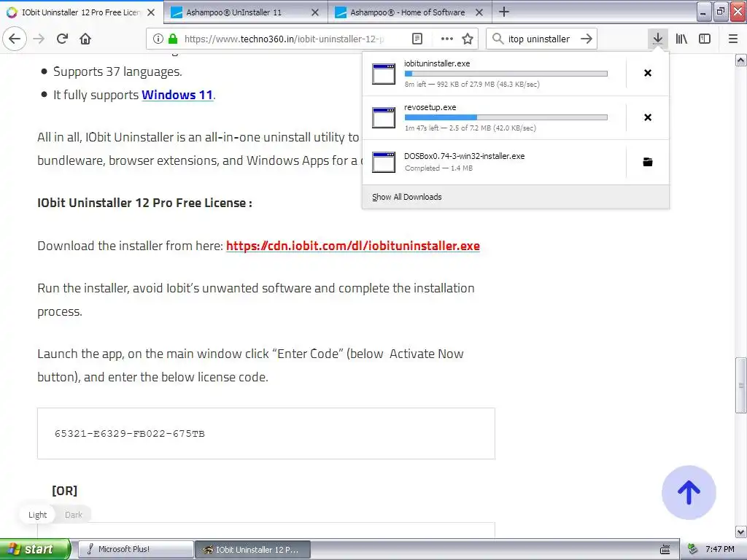
Task: Show site information icon in address bar
Action: (x=158, y=39)
